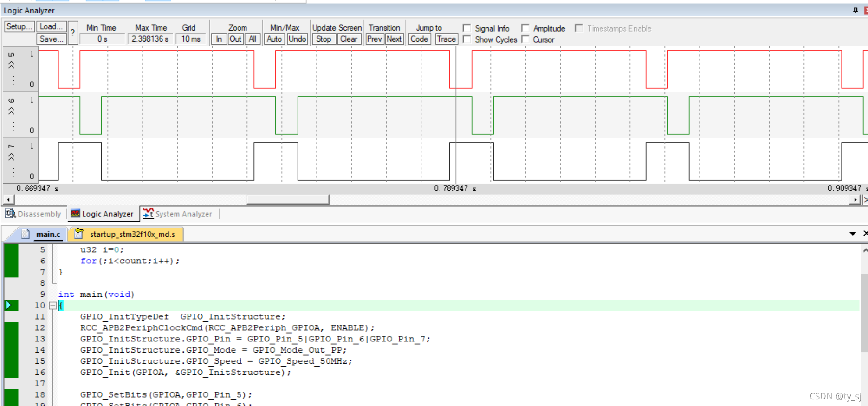Enable Amplitude checkbox
The height and width of the screenshot is (406, 868).
(525, 28)
